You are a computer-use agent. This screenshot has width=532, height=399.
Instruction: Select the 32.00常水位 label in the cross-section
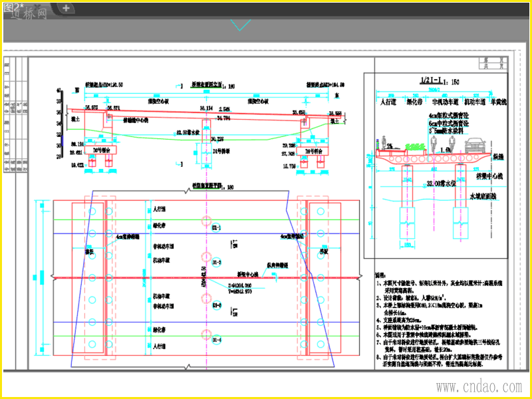tap(442, 184)
